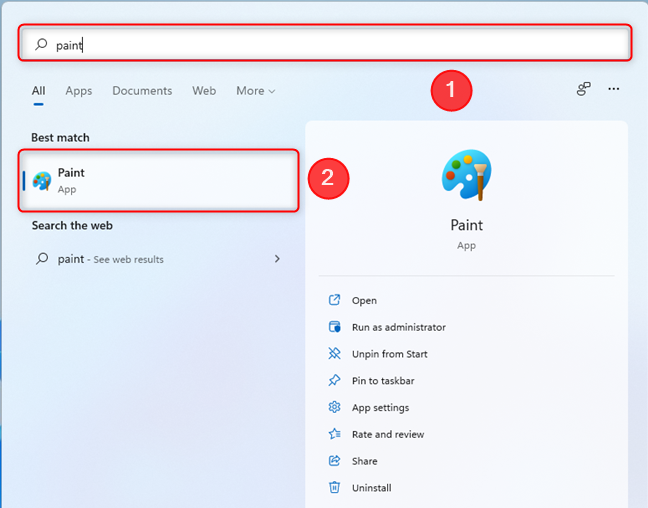Viewport: 648px width, 508px height.
Task: Choose Run as administrator
Action: pos(399,327)
